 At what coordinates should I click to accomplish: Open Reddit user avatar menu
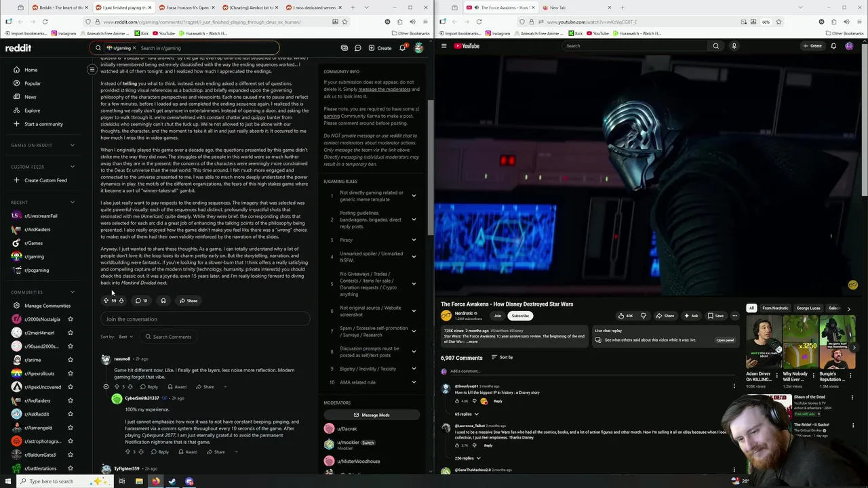[x=418, y=48]
